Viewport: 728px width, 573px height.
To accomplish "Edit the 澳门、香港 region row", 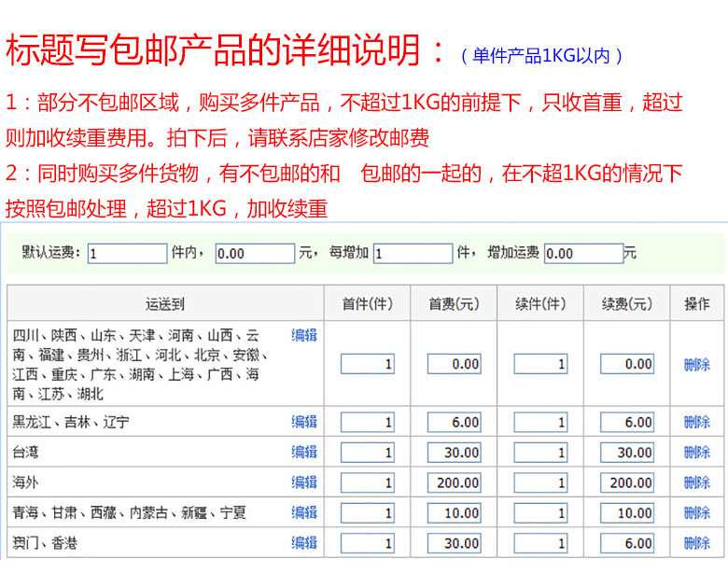I will (x=304, y=542).
